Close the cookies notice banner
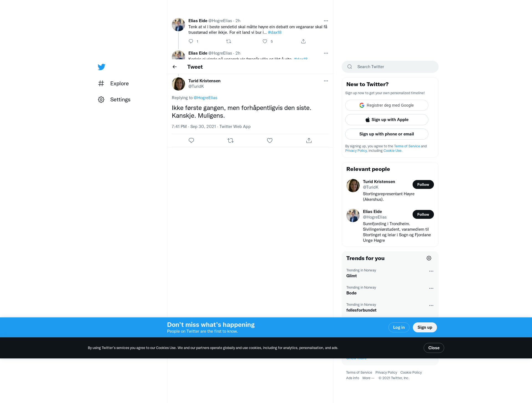Image resolution: width=532 pixels, height=403 pixels. click(434, 348)
